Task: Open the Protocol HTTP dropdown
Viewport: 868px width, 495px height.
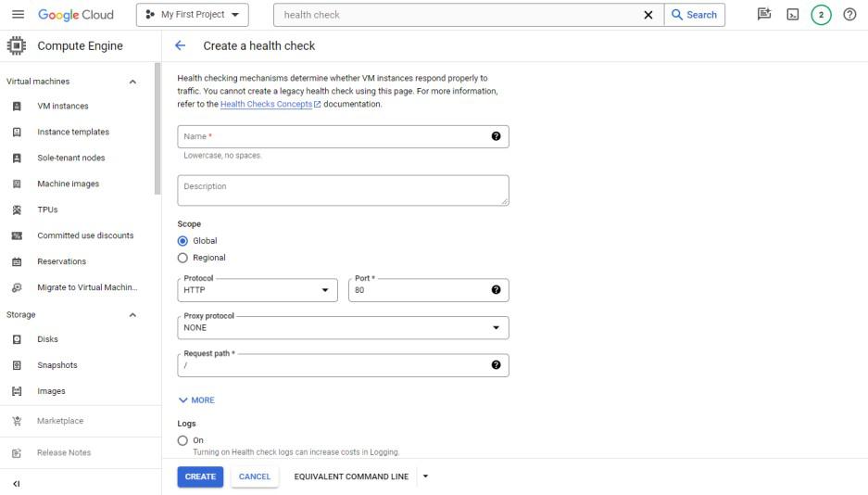Action: coord(258,290)
